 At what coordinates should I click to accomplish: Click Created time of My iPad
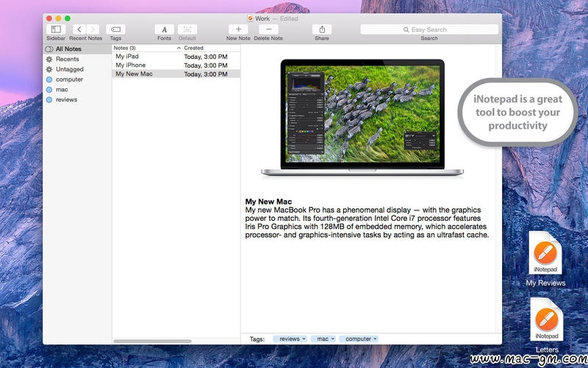[206, 57]
